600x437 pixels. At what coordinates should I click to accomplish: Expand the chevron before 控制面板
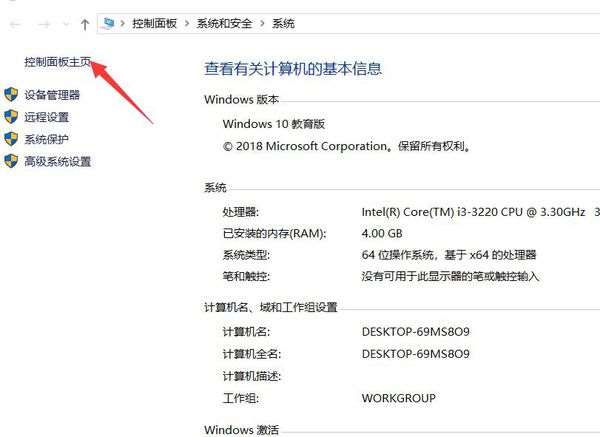pos(123,23)
